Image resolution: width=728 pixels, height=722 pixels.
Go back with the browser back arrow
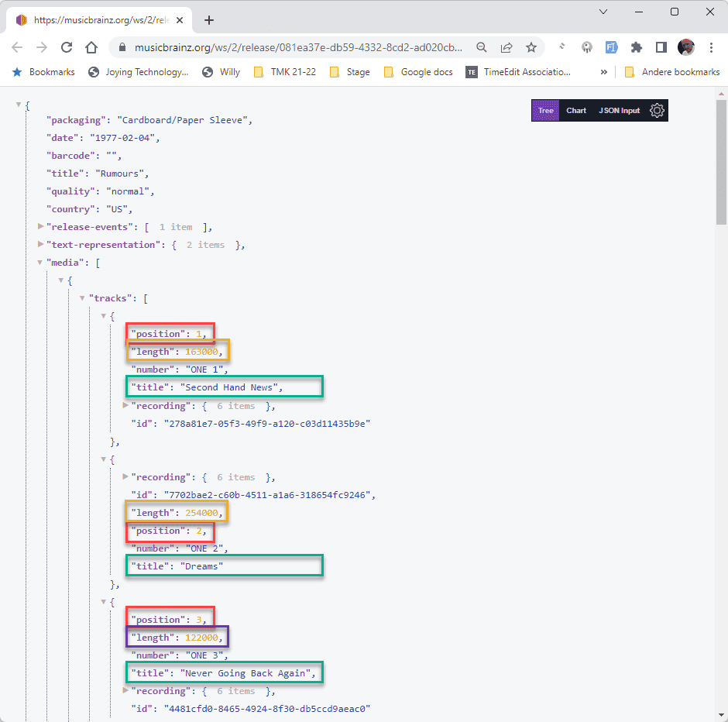[x=17, y=47]
